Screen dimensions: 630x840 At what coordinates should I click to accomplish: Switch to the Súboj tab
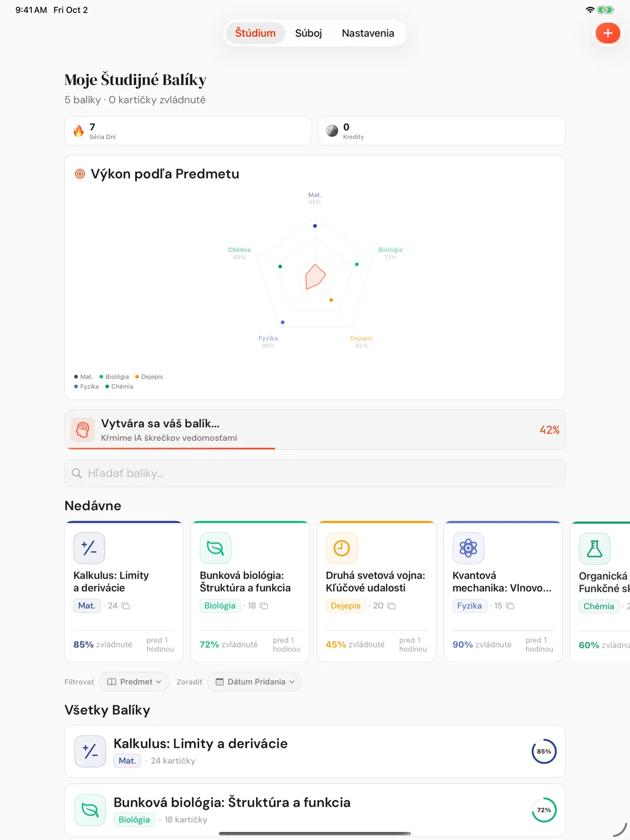pos(309,33)
